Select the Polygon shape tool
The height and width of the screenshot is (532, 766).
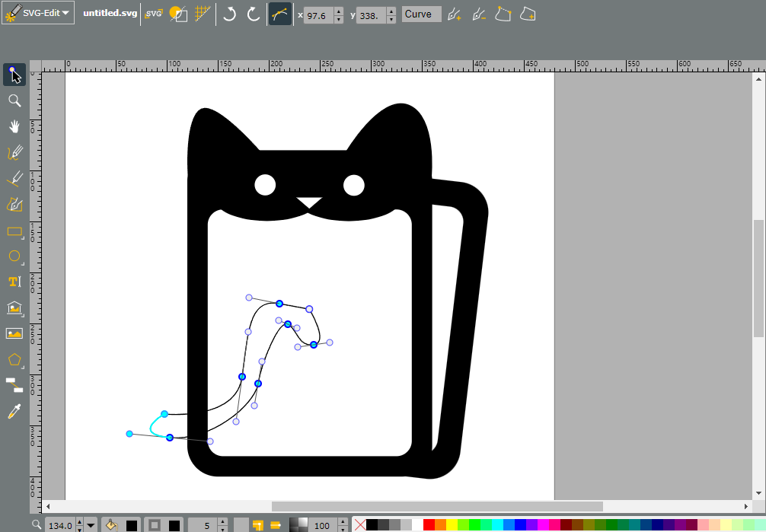coord(14,359)
